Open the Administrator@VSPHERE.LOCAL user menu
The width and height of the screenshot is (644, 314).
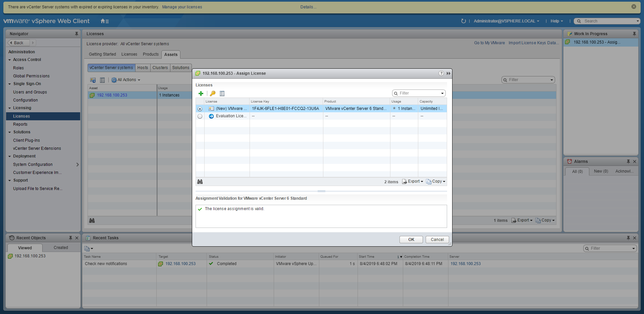click(506, 21)
